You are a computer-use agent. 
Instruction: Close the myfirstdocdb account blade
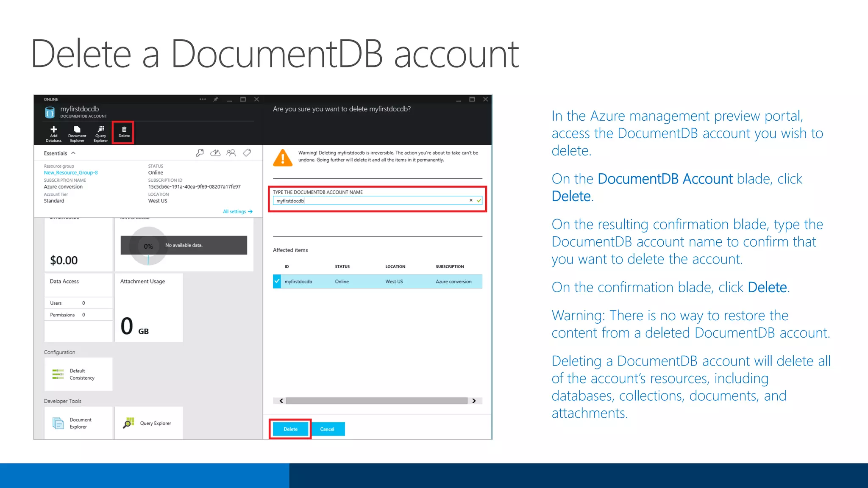click(257, 99)
